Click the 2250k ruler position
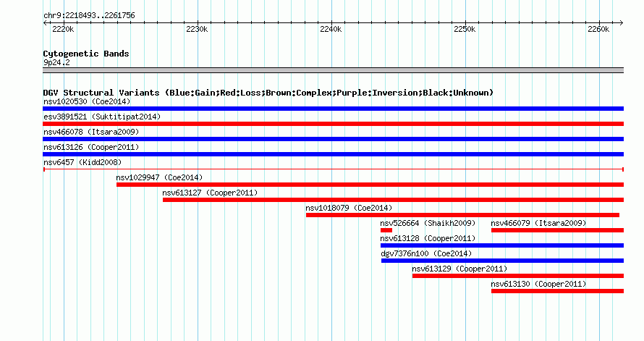This screenshot has height=341, width=644. (x=465, y=29)
